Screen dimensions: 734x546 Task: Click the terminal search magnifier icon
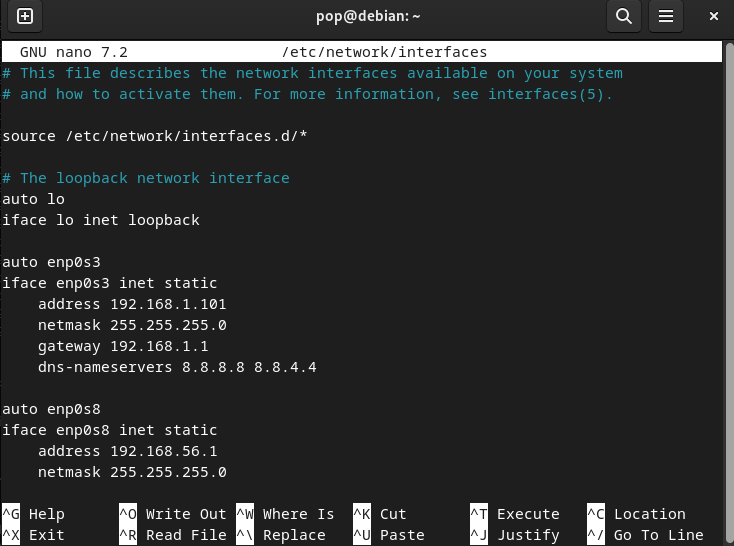[623, 16]
